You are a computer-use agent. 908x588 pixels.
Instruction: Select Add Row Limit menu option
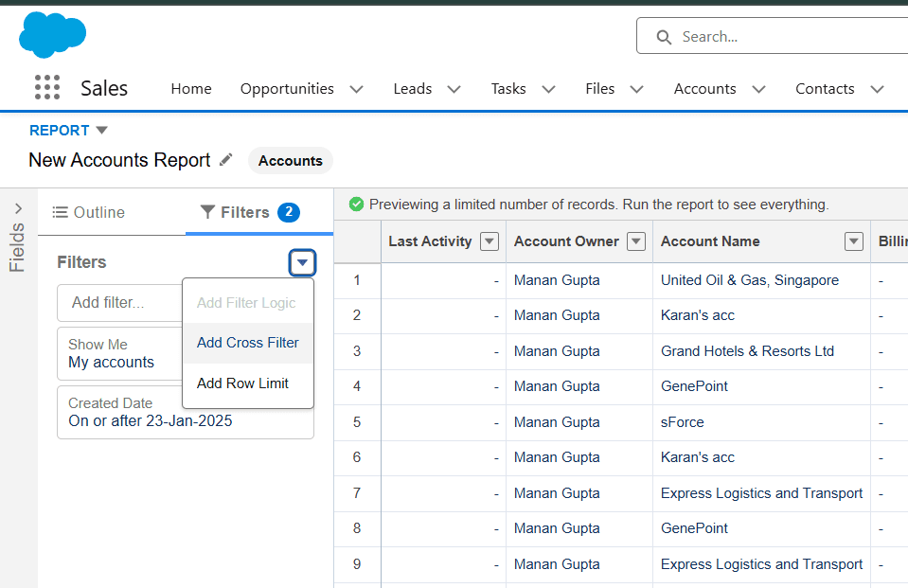pos(248,383)
